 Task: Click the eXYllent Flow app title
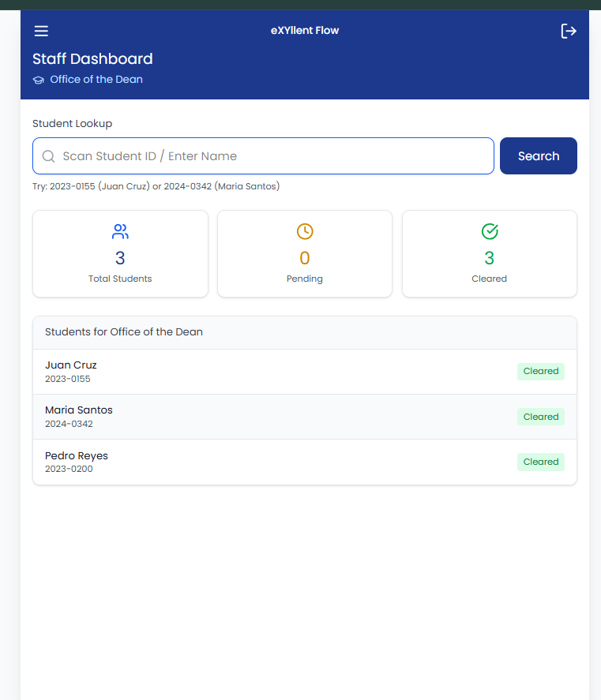305,30
